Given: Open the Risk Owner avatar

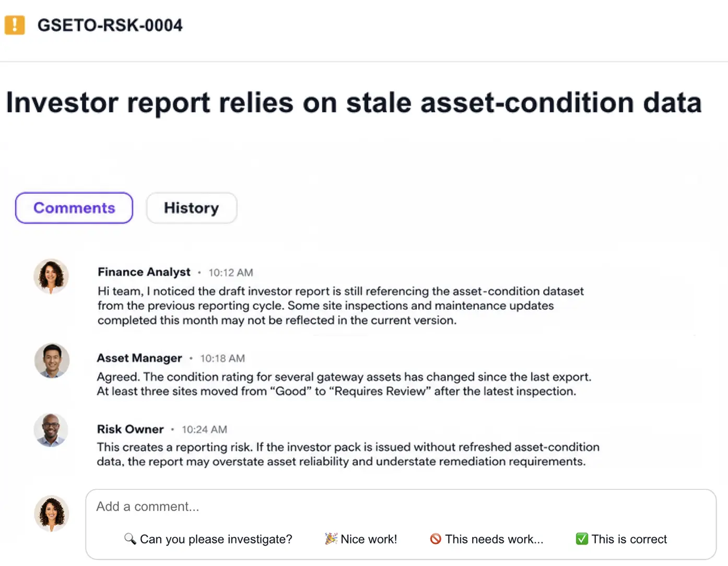Looking at the screenshot, I should 51,430.
